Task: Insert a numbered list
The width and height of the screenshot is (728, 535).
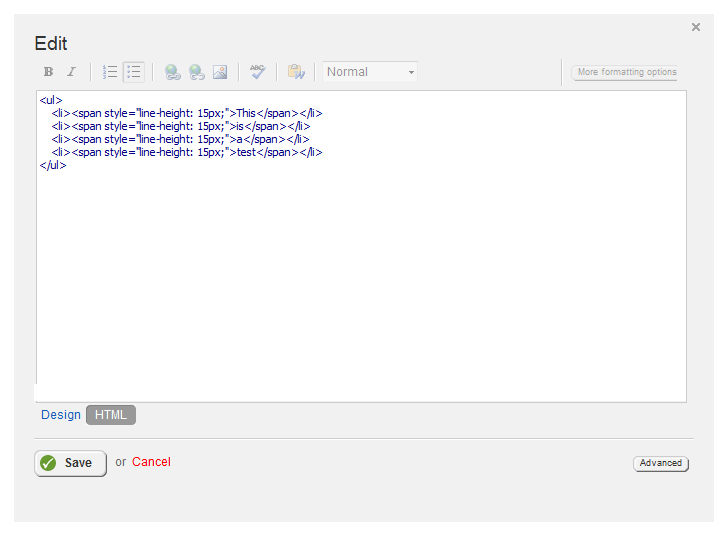Action: 110,72
